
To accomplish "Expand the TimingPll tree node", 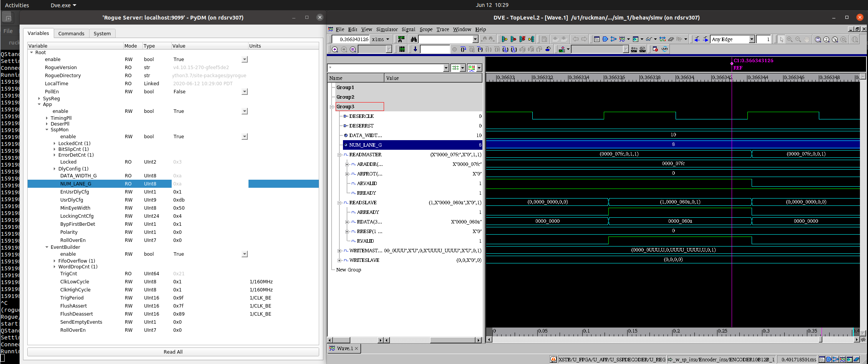I will [x=47, y=118].
